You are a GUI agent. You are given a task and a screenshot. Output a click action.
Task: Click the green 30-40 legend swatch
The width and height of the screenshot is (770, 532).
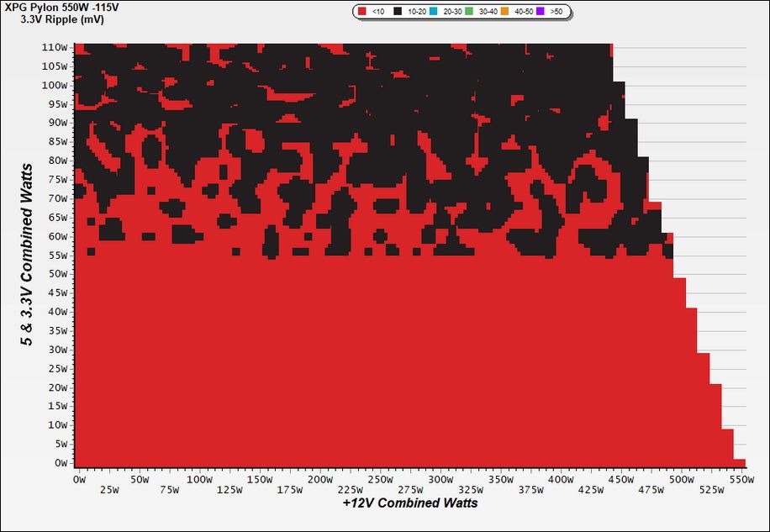pos(468,11)
